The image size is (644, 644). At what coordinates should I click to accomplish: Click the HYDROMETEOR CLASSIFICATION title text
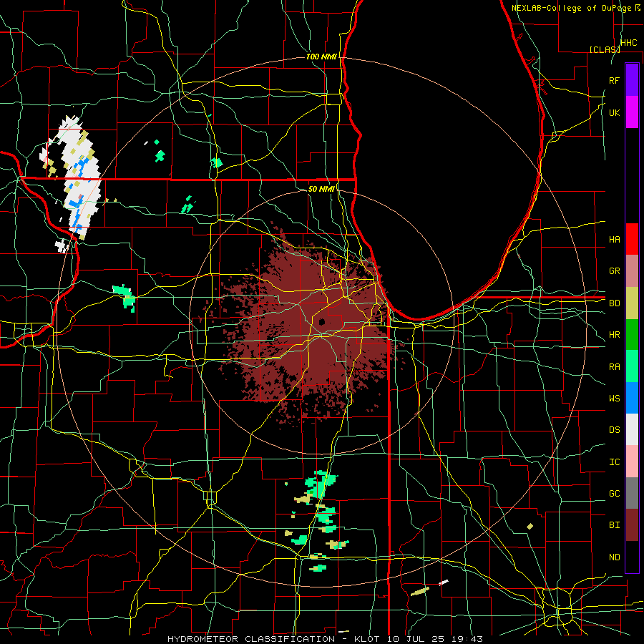pos(251,639)
